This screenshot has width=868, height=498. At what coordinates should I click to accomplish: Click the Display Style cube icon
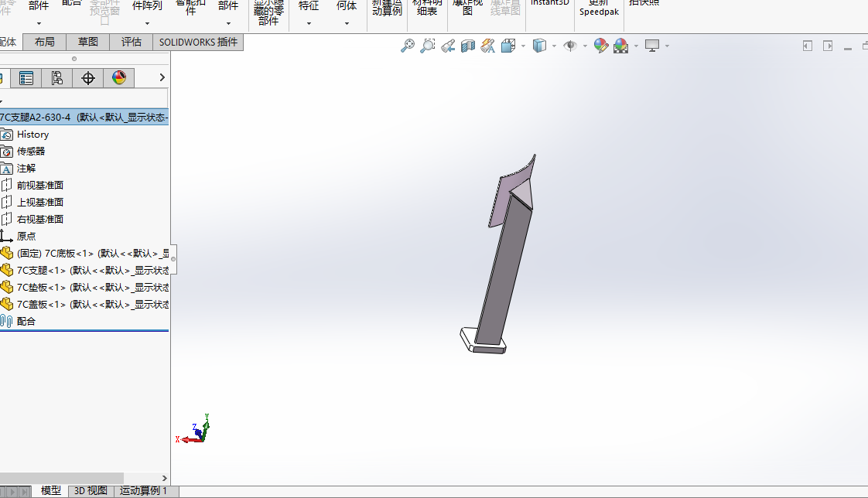point(539,46)
